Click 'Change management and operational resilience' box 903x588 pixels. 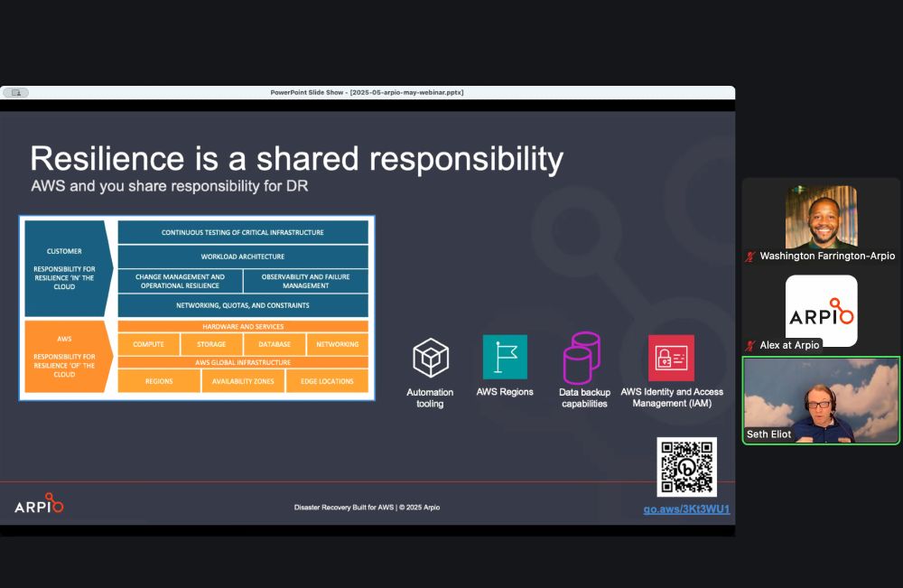(x=181, y=281)
